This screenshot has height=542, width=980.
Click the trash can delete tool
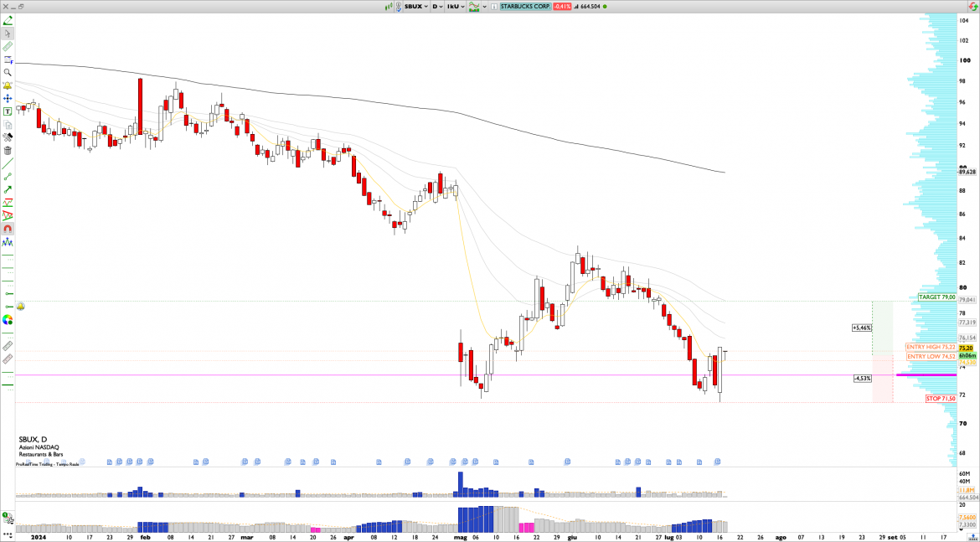(x=8, y=151)
